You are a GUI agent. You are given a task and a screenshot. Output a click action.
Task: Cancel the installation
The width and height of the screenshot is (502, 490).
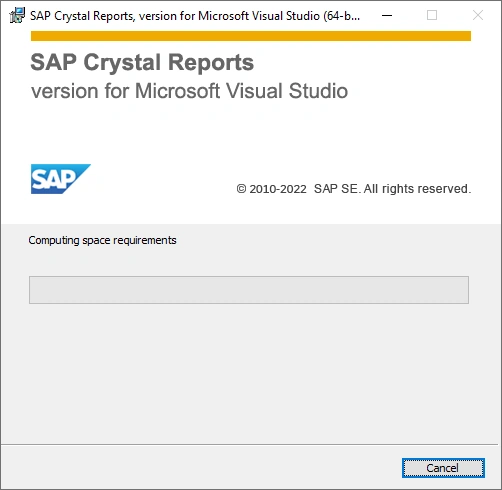click(x=443, y=468)
